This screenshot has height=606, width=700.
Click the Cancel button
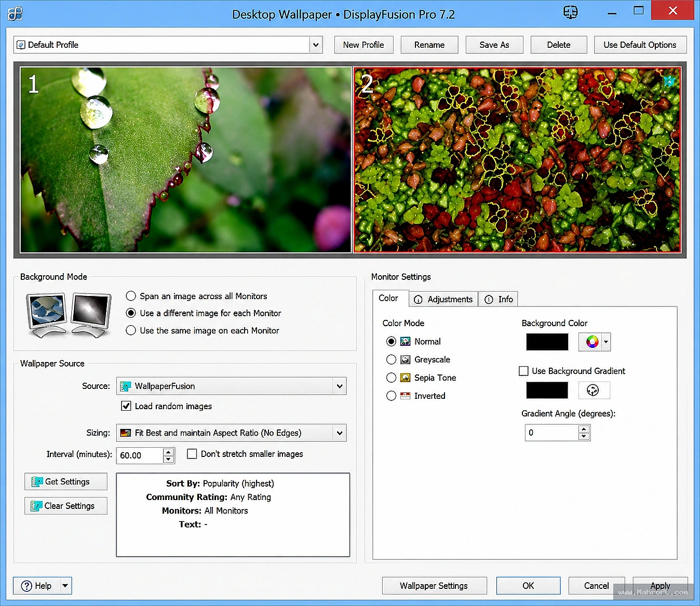(596, 586)
